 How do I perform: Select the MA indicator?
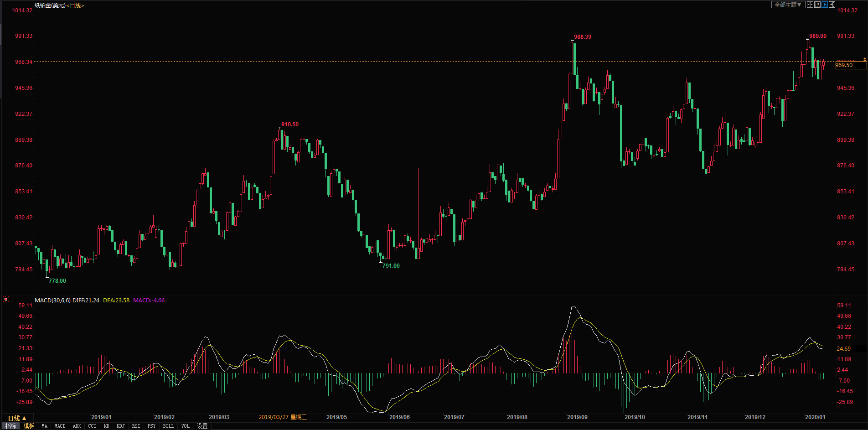coord(44,426)
